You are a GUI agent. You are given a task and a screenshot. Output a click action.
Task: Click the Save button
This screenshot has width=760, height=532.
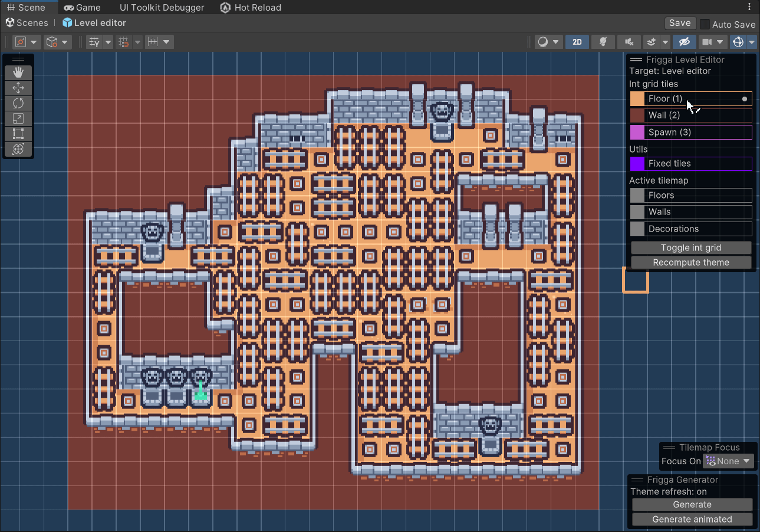click(680, 23)
